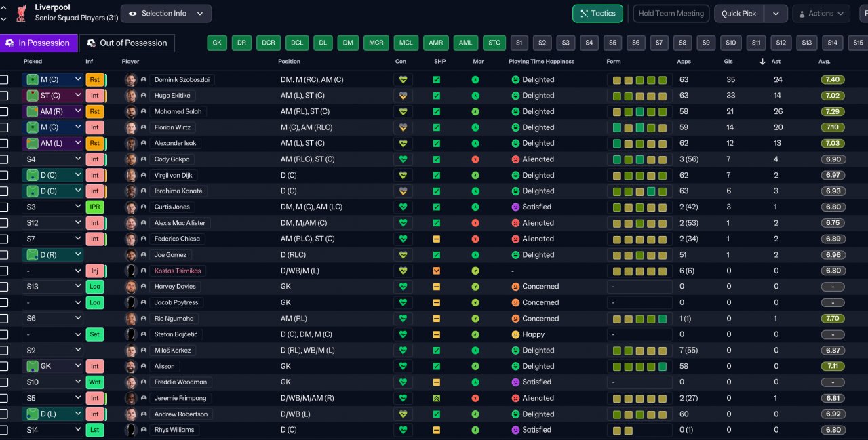Open Cody Gakpo's S4 picked-position dropdown

coord(52,159)
